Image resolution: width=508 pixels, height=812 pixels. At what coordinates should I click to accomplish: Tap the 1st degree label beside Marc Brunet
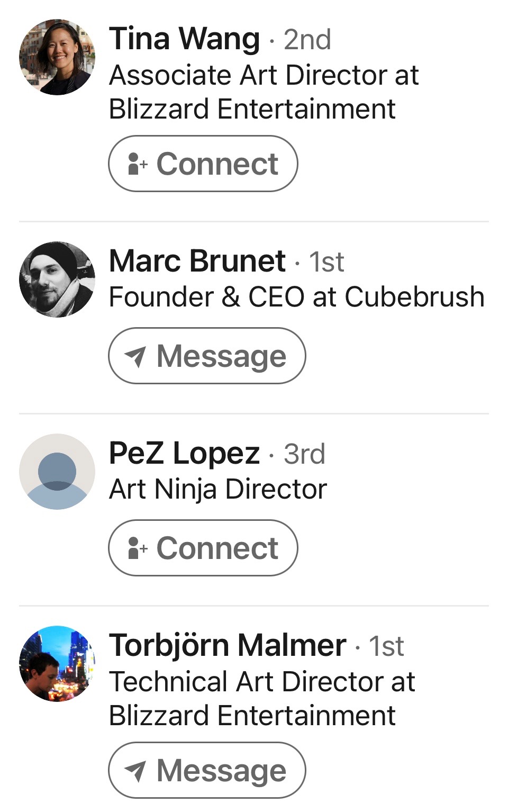coord(326,261)
